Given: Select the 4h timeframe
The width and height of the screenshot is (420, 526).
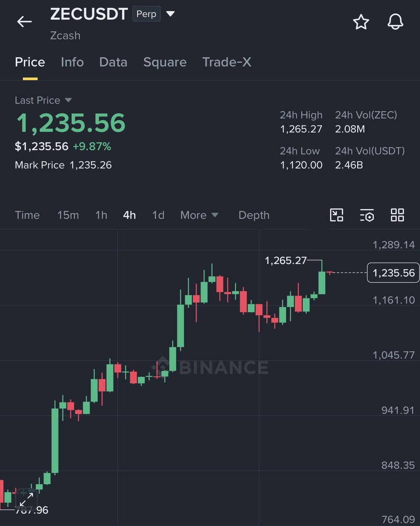Looking at the screenshot, I should click(129, 215).
